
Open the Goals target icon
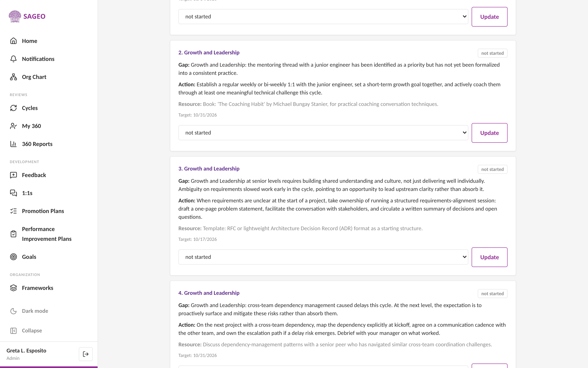pyautogui.click(x=13, y=257)
